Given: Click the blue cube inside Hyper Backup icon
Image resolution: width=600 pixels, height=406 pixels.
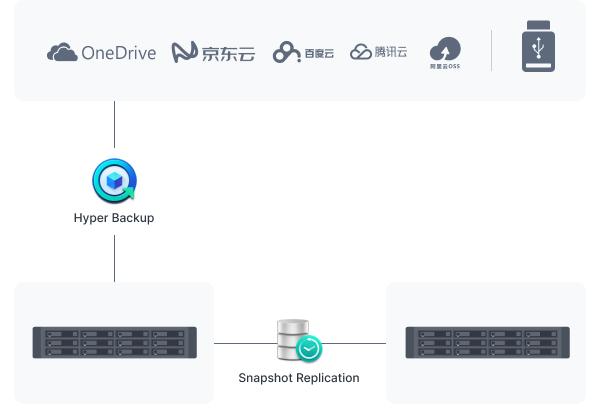Looking at the screenshot, I should tap(114, 181).
